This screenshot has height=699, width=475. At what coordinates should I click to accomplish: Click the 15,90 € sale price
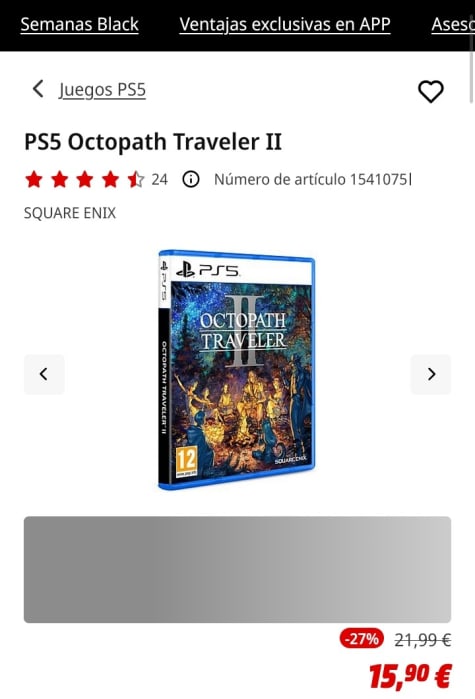coord(410,675)
